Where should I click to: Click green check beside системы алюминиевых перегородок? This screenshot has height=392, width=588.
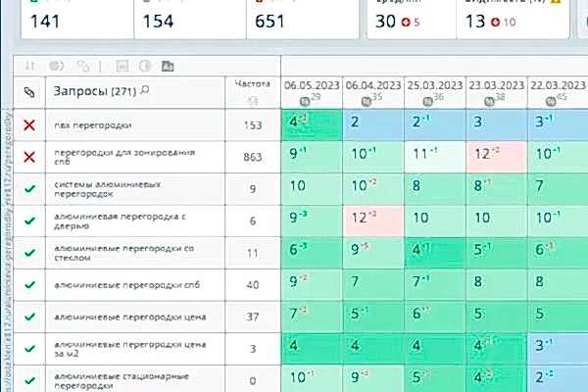[29, 189]
